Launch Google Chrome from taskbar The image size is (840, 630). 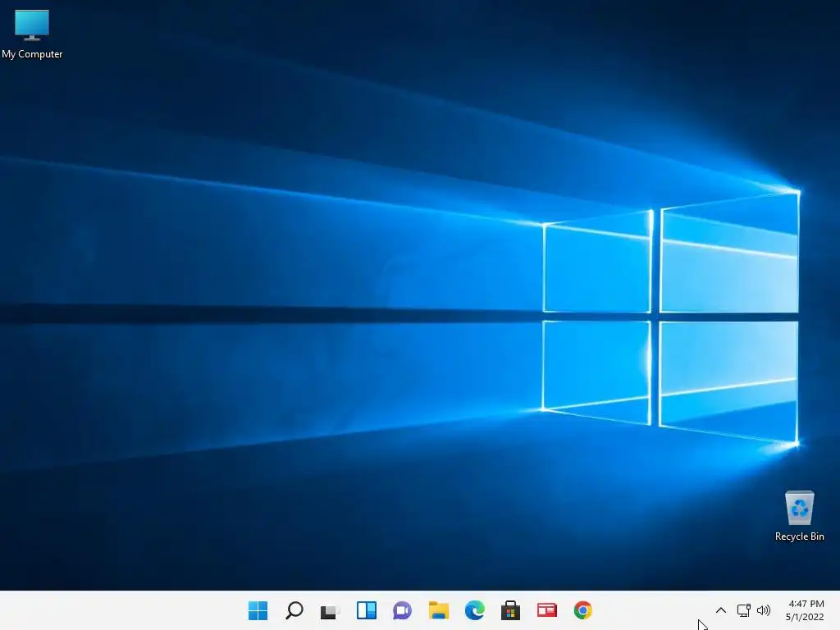click(x=583, y=610)
